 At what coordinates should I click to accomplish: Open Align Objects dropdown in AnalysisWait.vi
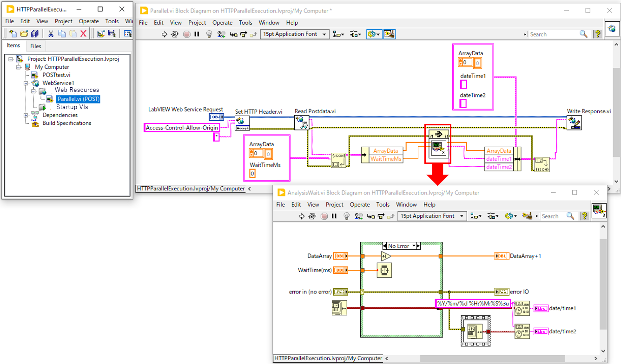(476, 216)
